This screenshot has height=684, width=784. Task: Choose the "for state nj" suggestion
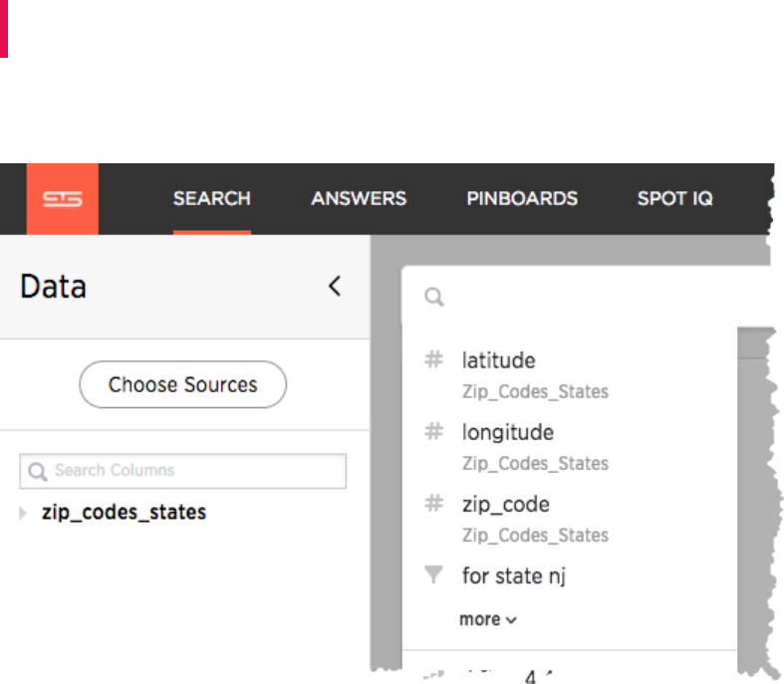514,575
